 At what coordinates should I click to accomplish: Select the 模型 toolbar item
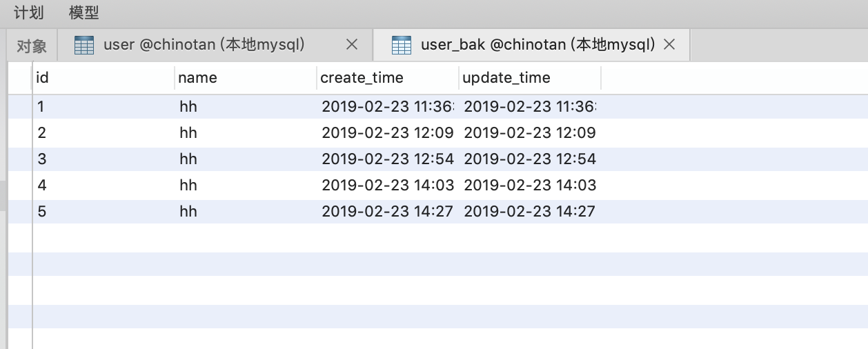point(84,13)
